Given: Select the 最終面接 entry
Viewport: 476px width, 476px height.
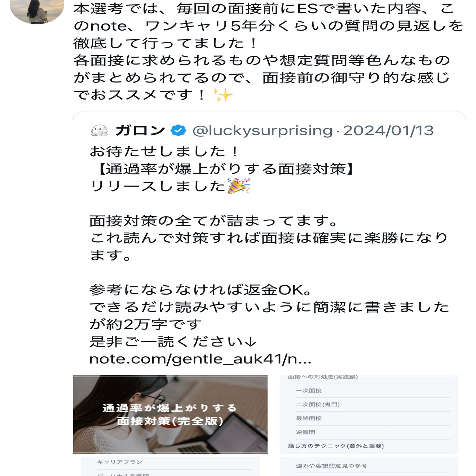Looking at the screenshot, I should coord(309,418).
